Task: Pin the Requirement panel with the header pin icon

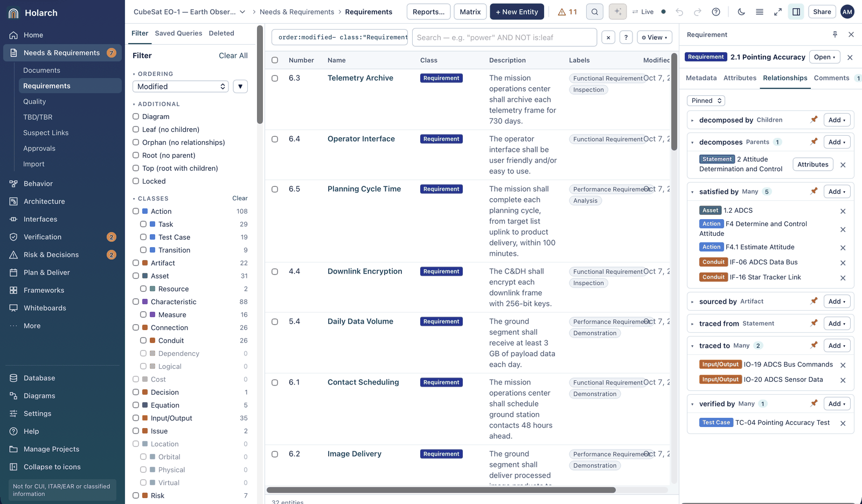Action: [x=835, y=34]
